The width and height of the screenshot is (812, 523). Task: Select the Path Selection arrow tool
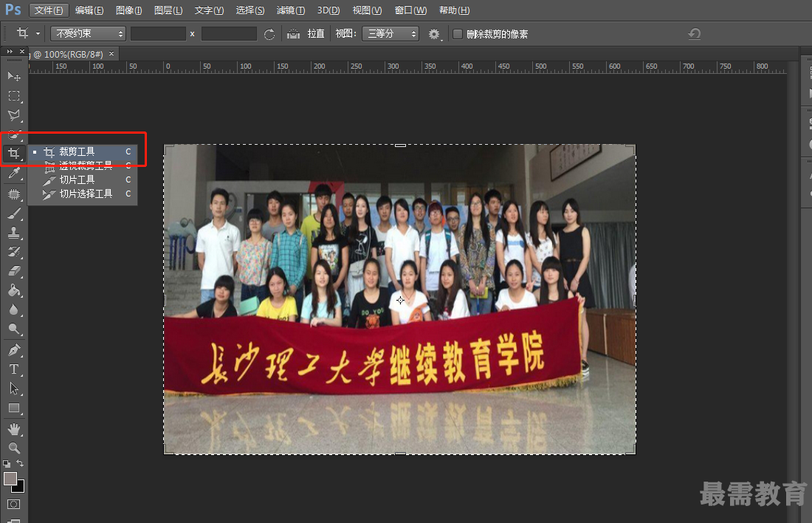click(14, 389)
